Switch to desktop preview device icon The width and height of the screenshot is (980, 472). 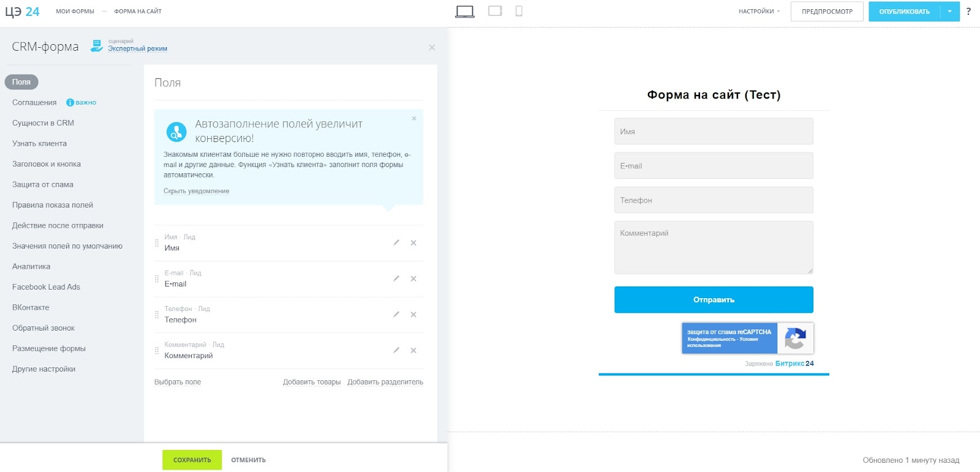(x=465, y=11)
